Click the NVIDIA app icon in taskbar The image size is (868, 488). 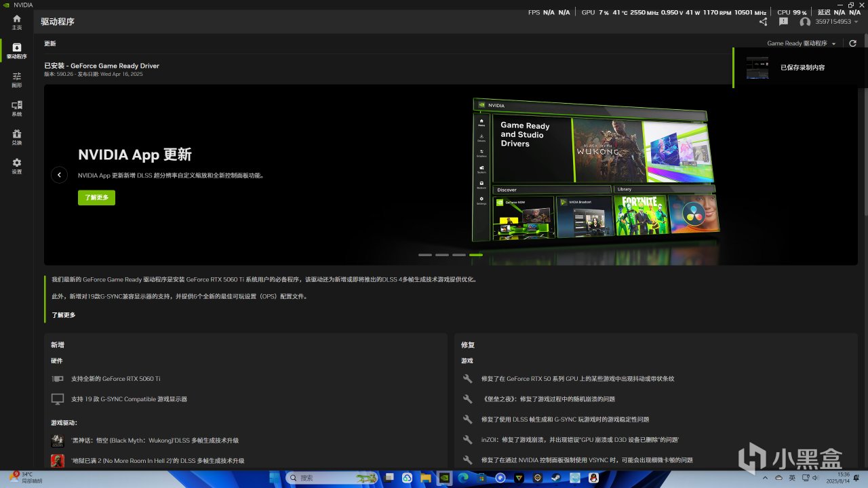coord(445,478)
